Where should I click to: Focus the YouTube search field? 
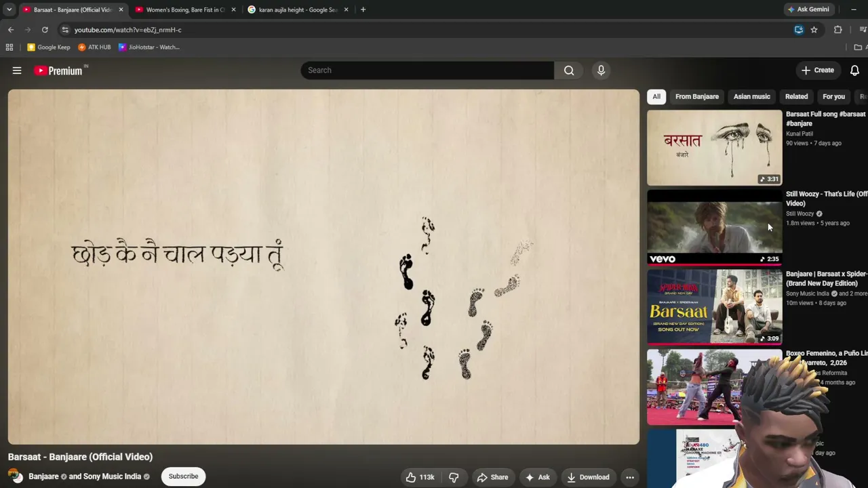pyautogui.click(x=427, y=70)
